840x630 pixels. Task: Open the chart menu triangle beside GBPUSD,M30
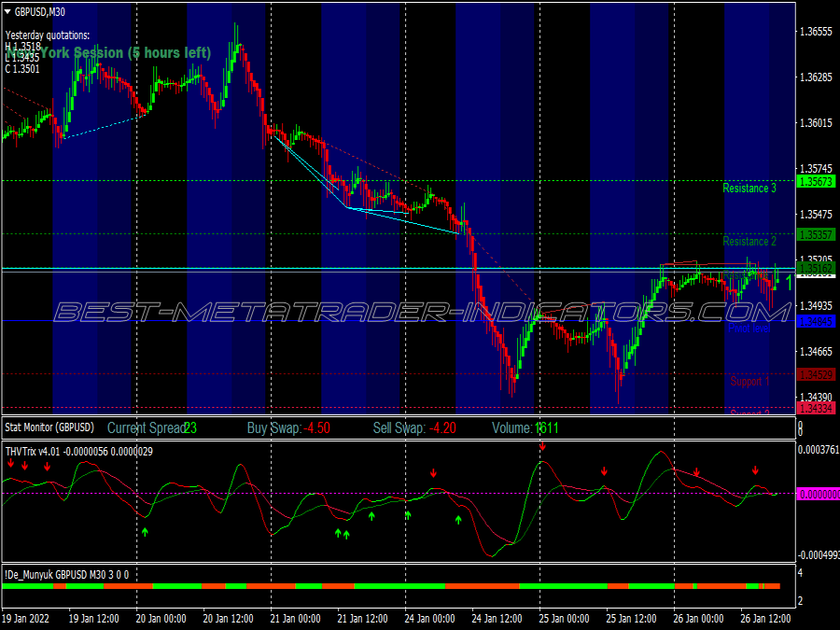[x=7, y=12]
